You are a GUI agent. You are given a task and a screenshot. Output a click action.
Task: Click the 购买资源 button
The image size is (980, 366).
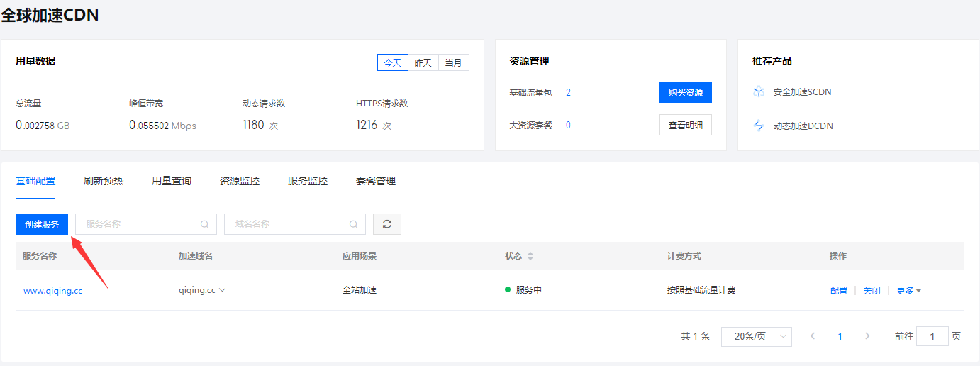pyautogui.click(x=685, y=92)
